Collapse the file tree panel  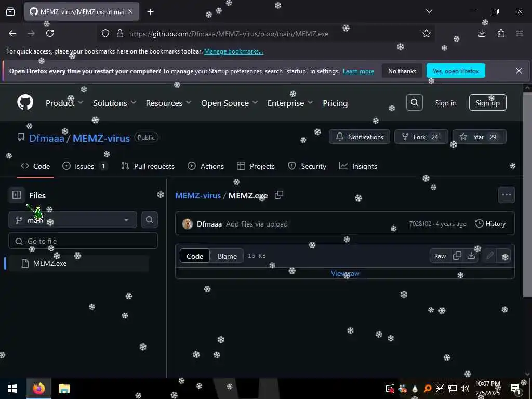17,195
